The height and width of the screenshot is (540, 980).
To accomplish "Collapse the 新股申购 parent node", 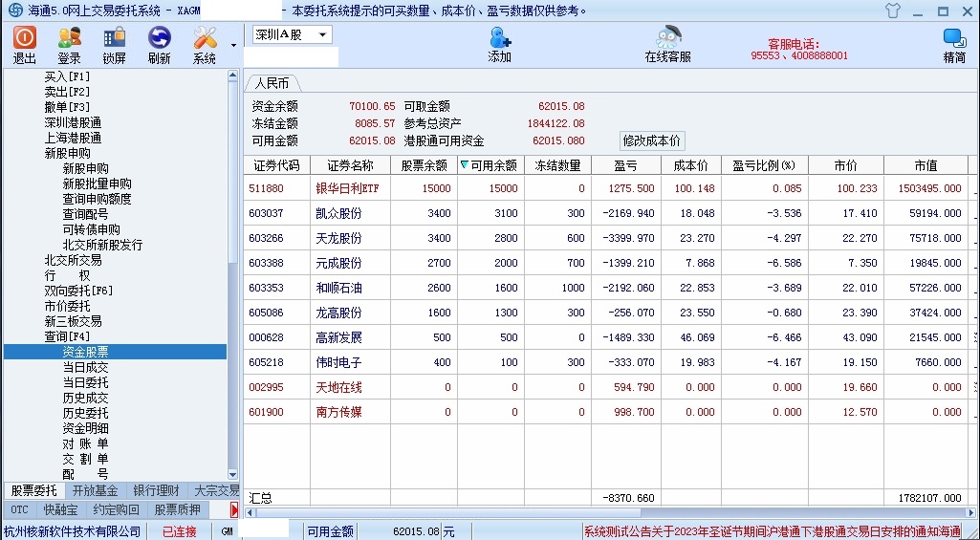I will [68, 153].
